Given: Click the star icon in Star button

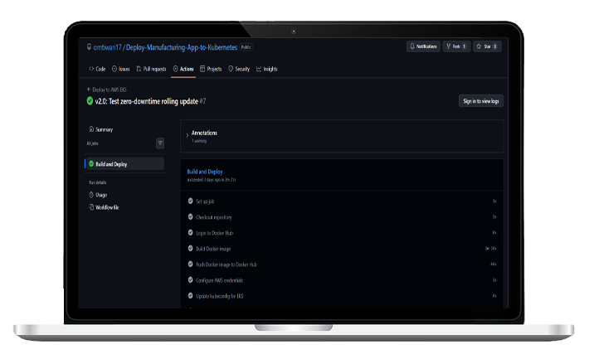Looking at the screenshot, I should pyautogui.click(x=479, y=46).
